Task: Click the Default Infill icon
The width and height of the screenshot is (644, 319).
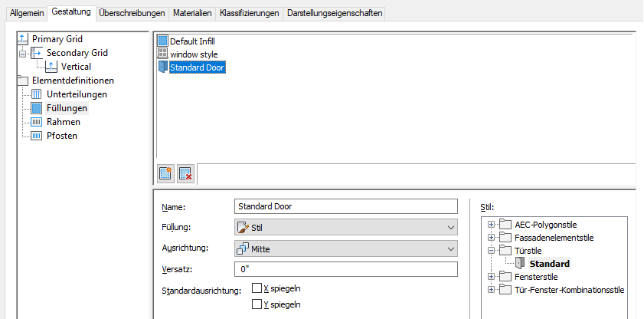Action: [163, 41]
